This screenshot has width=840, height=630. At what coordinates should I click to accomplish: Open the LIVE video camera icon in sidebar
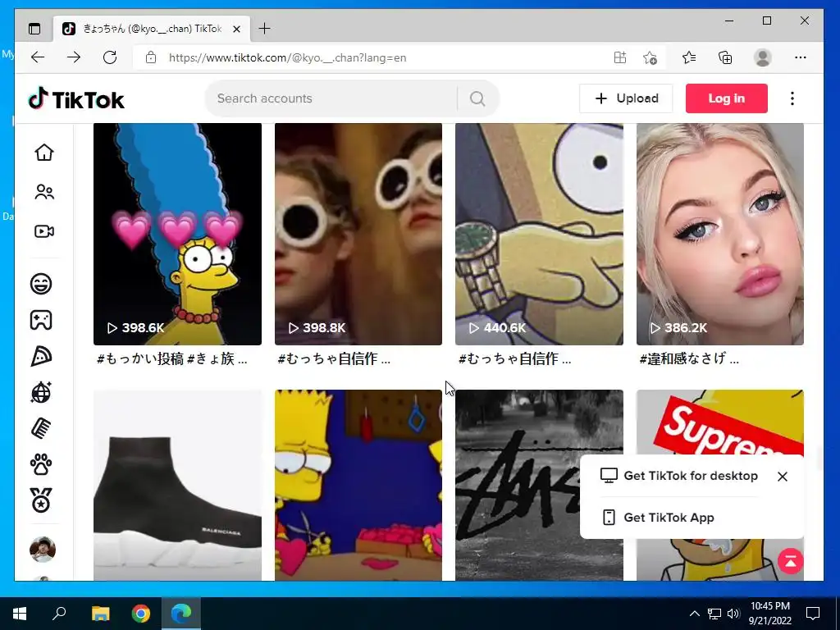click(x=44, y=231)
